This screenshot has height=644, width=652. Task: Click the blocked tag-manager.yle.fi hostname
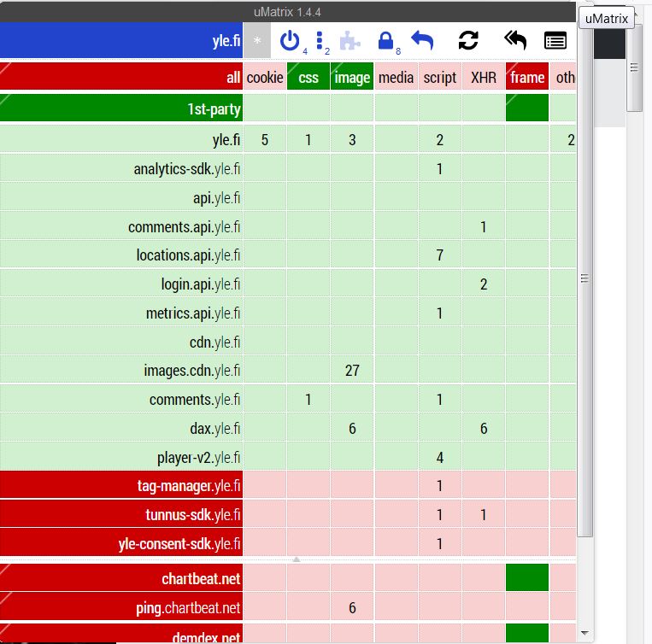click(121, 485)
